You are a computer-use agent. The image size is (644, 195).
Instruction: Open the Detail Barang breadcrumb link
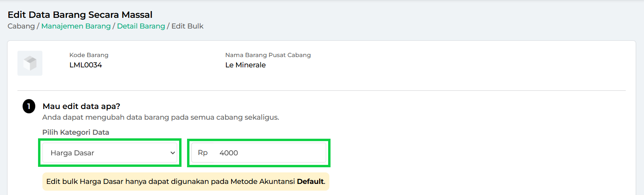coord(141,26)
